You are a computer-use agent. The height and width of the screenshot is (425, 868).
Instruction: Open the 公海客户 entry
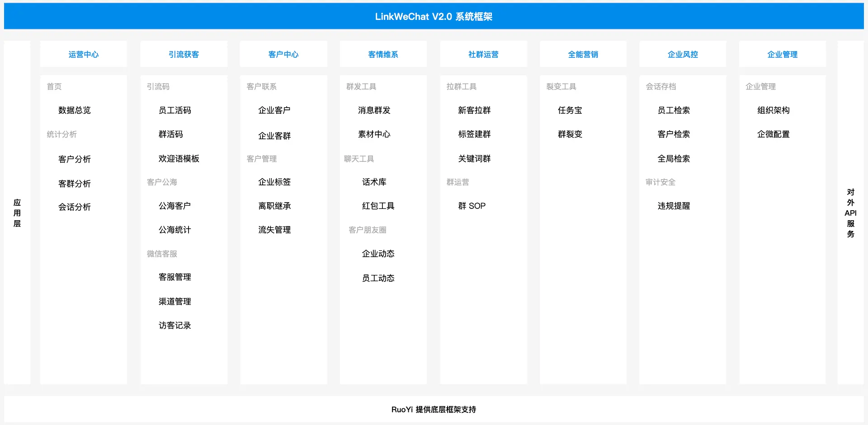[175, 206]
